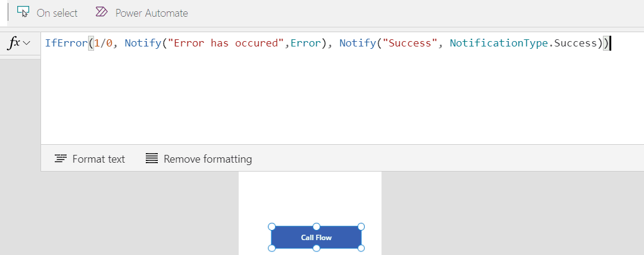Choose the Remove formatting label
This screenshot has height=255, width=644.
coord(208,159)
